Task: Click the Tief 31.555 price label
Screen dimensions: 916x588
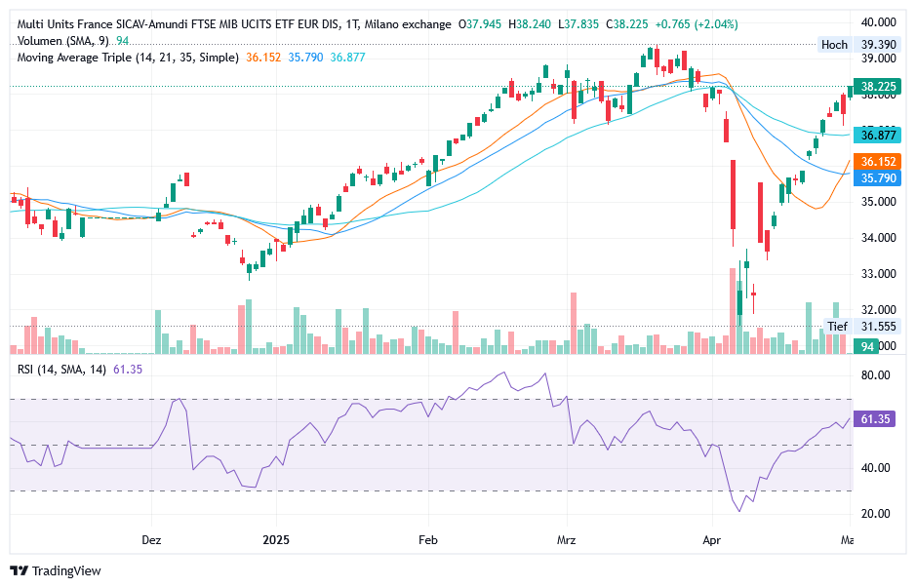Action: (x=862, y=326)
